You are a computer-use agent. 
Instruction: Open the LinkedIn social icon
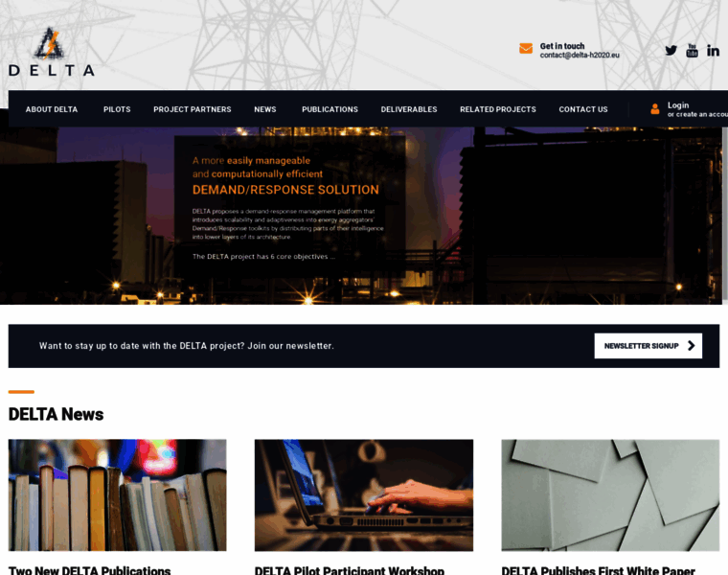click(x=713, y=50)
